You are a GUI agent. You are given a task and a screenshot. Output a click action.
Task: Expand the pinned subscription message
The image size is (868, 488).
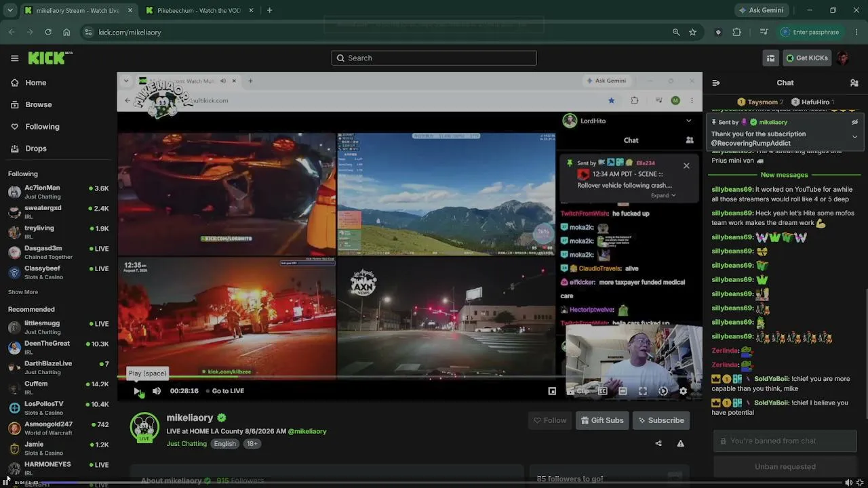point(854,137)
